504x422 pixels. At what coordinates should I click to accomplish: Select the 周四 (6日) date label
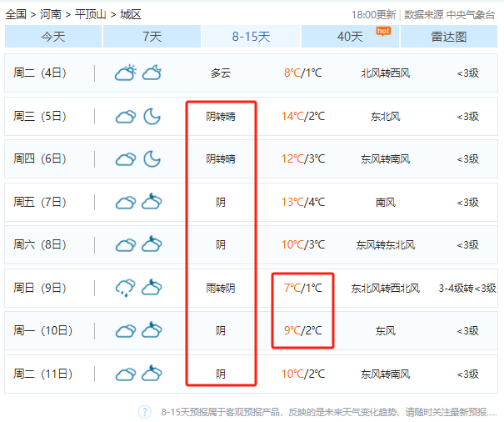point(40,158)
